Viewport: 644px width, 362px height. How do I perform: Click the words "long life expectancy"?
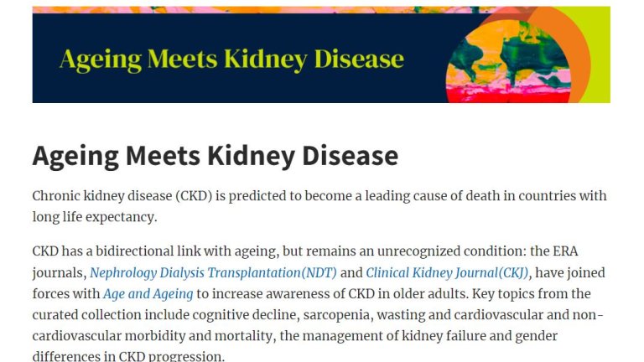click(95, 217)
